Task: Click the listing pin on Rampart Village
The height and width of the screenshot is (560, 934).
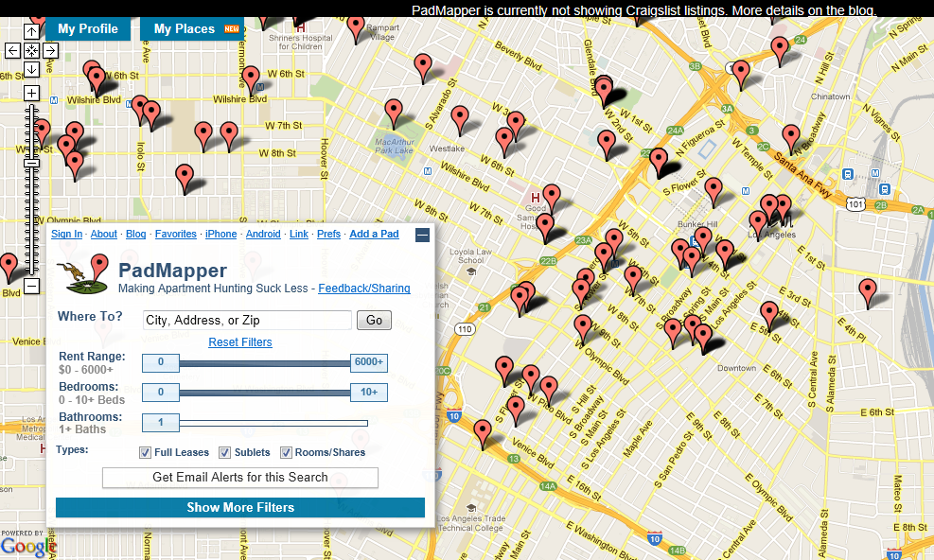Action: click(x=356, y=29)
